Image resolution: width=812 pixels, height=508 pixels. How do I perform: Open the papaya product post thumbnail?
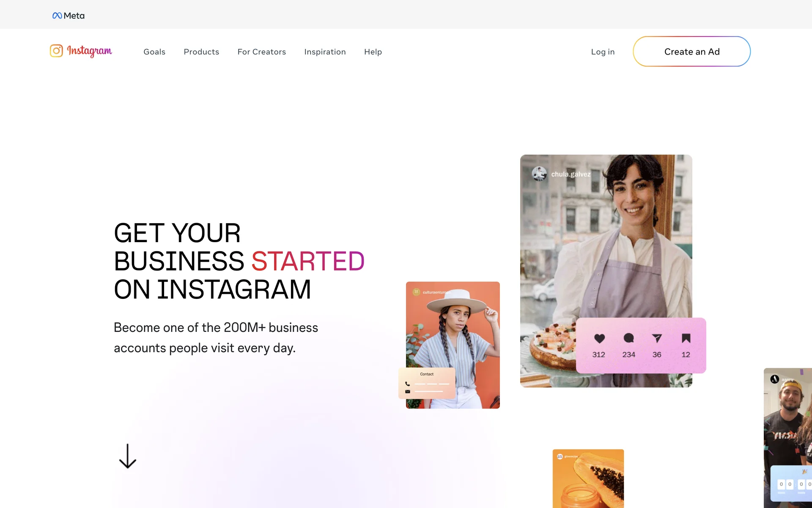point(588,478)
